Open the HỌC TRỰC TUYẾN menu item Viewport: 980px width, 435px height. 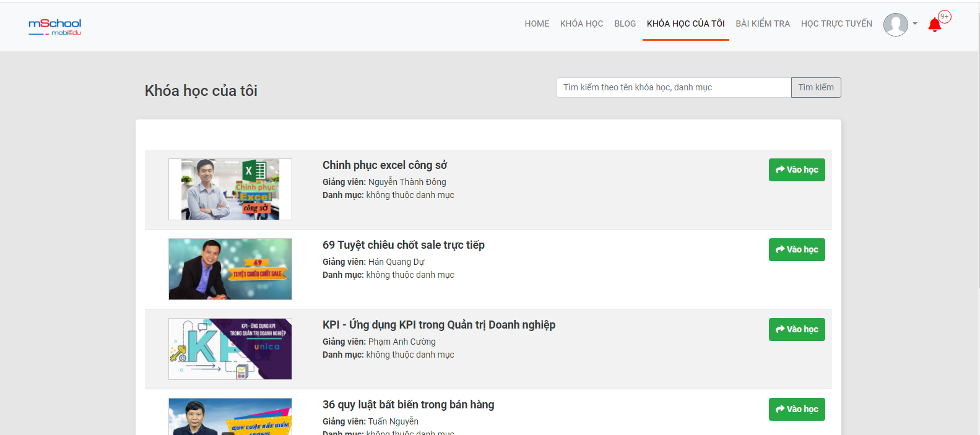click(x=836, y=24)
